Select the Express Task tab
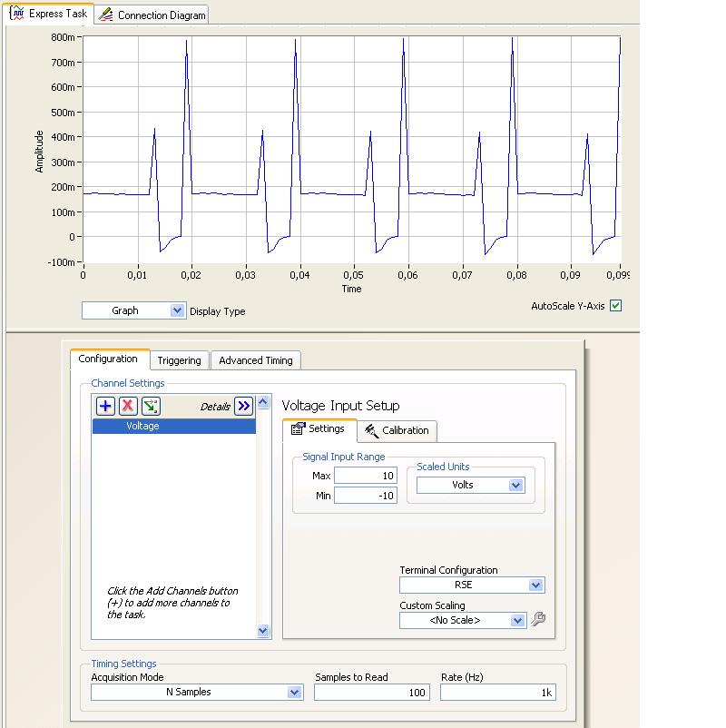726x728 pixels. point(49,14)
